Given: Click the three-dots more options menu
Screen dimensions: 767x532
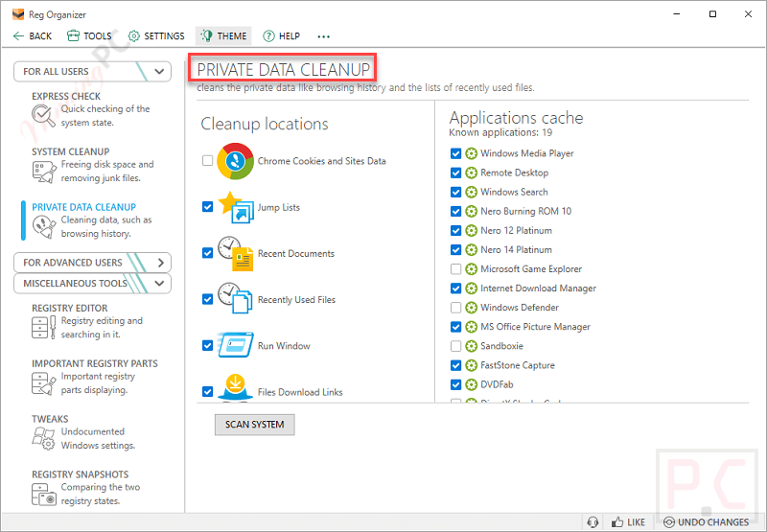Looking at the screenshot, I should pyautogui.click(x=323, y=36).
